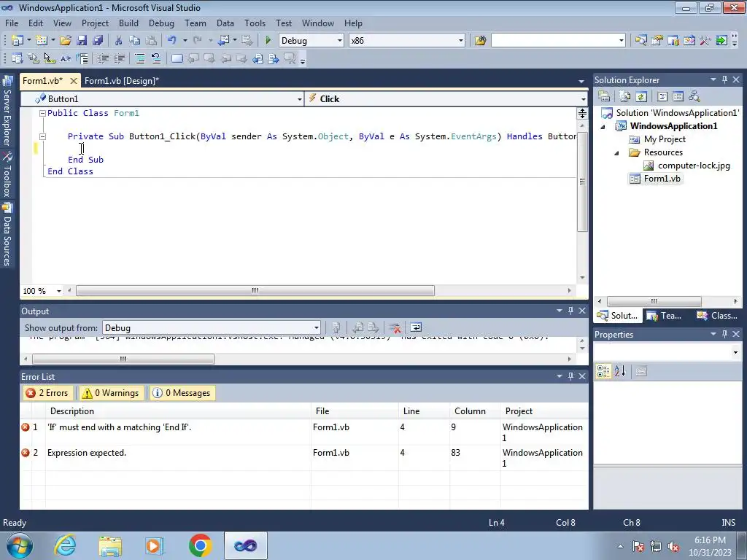The width and height of the screenshot is (747, 560).
Task: Open Solution Explorer from the toolbar icon
Action: [640, 41]
